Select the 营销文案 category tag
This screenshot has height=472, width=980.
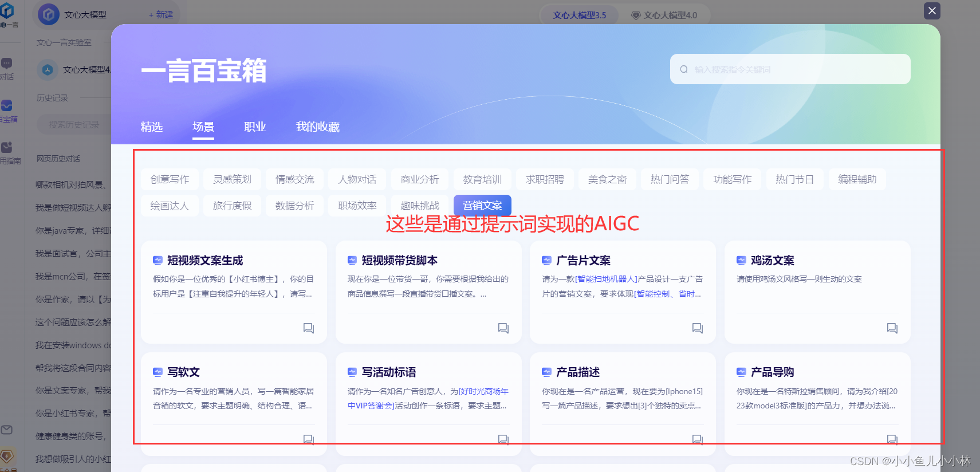[482, 206]
